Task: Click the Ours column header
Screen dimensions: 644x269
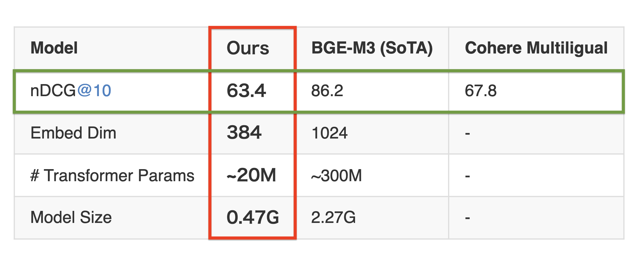Action: pos(248,48)
